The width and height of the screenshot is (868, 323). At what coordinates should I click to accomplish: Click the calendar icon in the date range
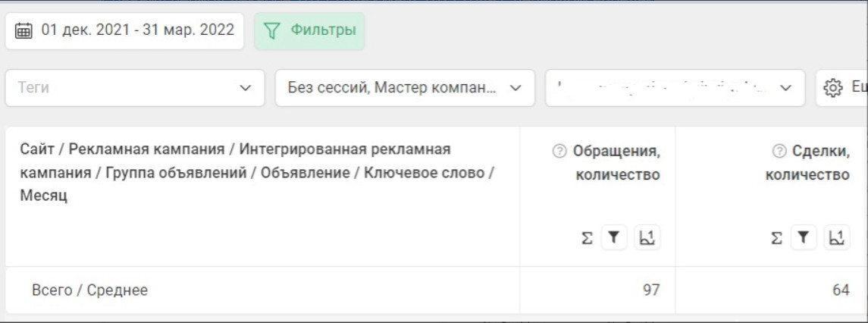[24, 31]
